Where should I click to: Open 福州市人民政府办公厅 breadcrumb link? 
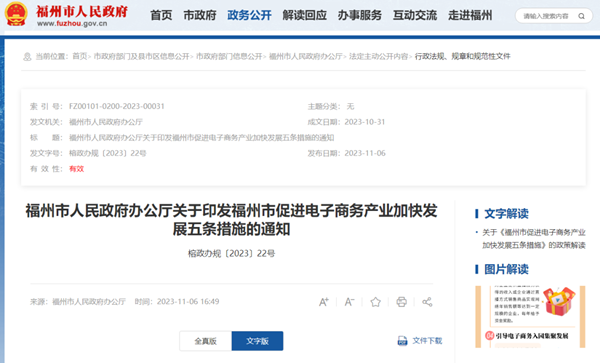click(x=305, y=56)
